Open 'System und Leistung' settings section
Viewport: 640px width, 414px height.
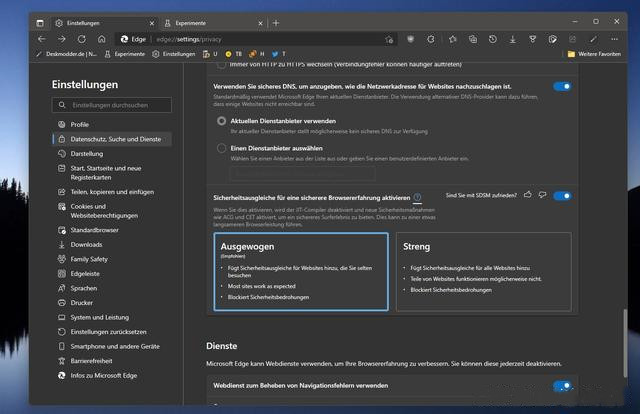100,317
